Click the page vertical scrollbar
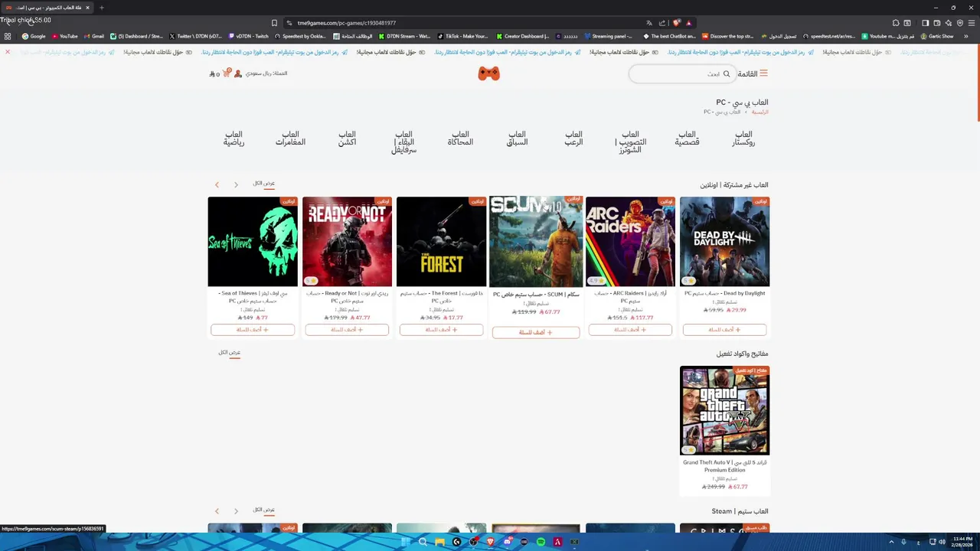This screenshot has width=980, height=551. pos(977,83)
